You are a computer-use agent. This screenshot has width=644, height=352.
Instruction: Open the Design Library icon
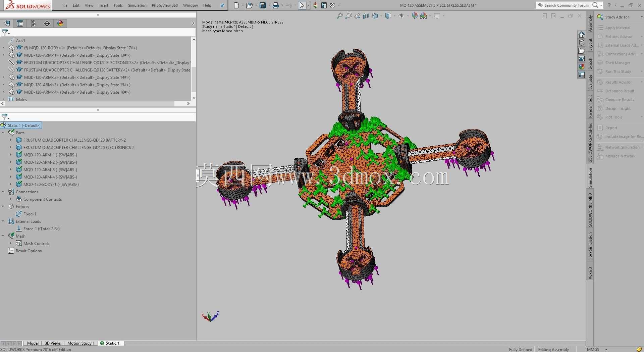coord(582,43)
